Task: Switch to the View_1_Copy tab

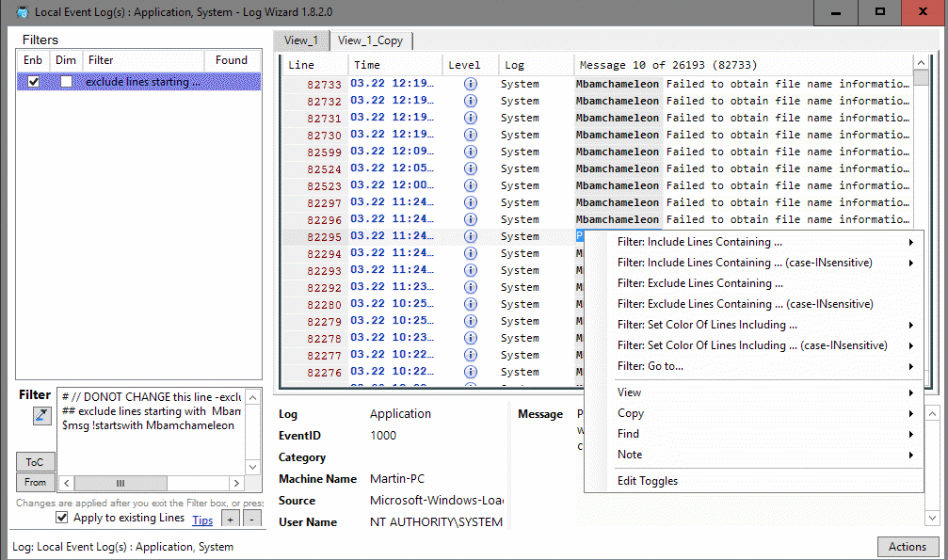Action: point(371,40)
